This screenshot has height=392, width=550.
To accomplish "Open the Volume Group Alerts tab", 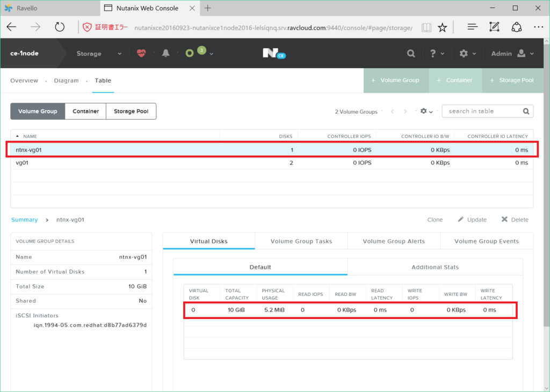I will point(394,241).
